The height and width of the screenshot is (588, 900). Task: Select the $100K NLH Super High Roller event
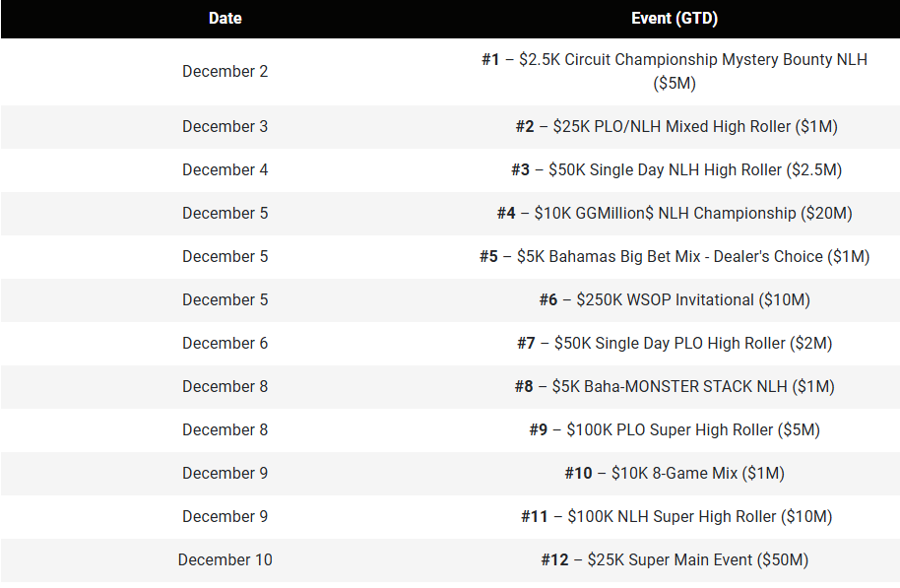pyautogui.click(x=676, y=516)
